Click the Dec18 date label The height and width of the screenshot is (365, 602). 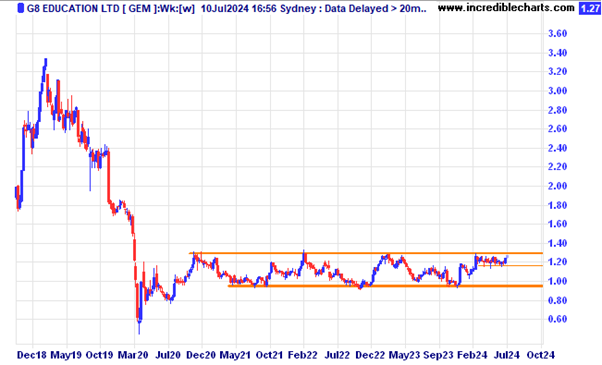pyautogui.click(x=31, y=355)
